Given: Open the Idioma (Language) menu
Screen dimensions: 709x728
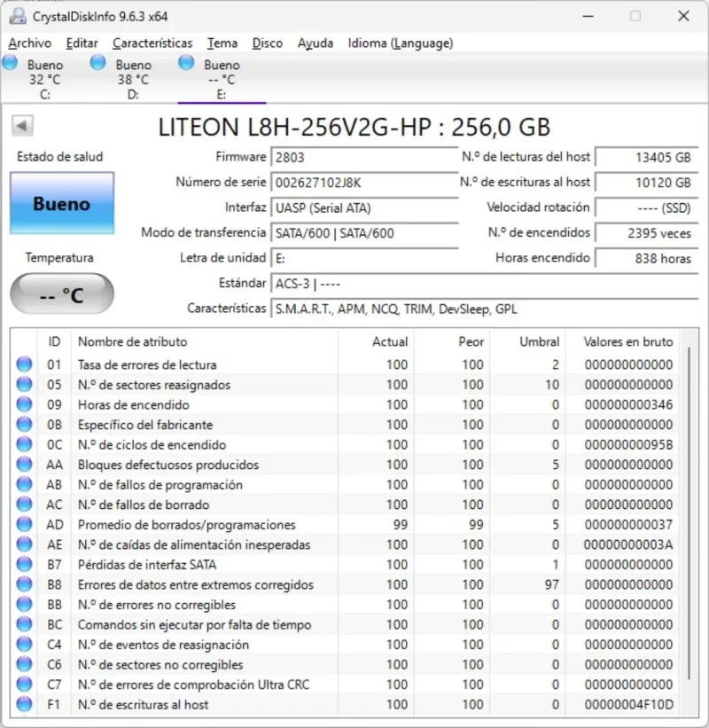Looking at the screenshot, I should tap(401, 43).
